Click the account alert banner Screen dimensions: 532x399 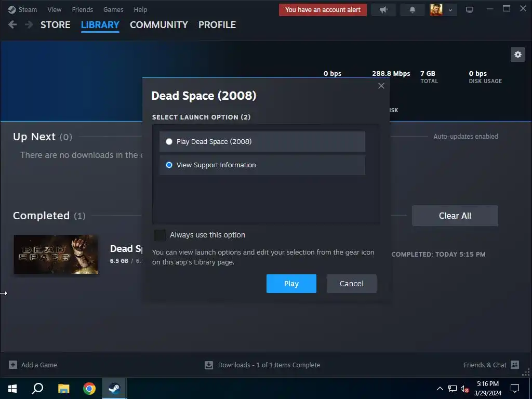click(323, 10)
